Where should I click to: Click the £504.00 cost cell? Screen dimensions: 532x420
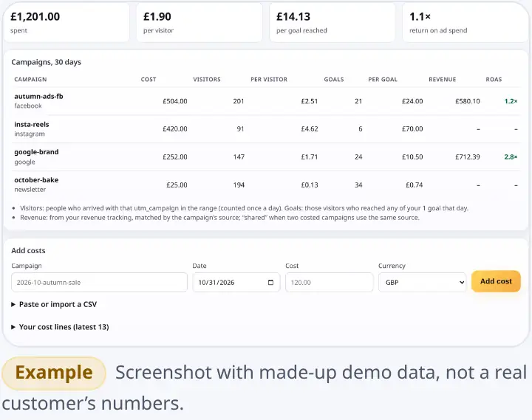pos(174,101)
